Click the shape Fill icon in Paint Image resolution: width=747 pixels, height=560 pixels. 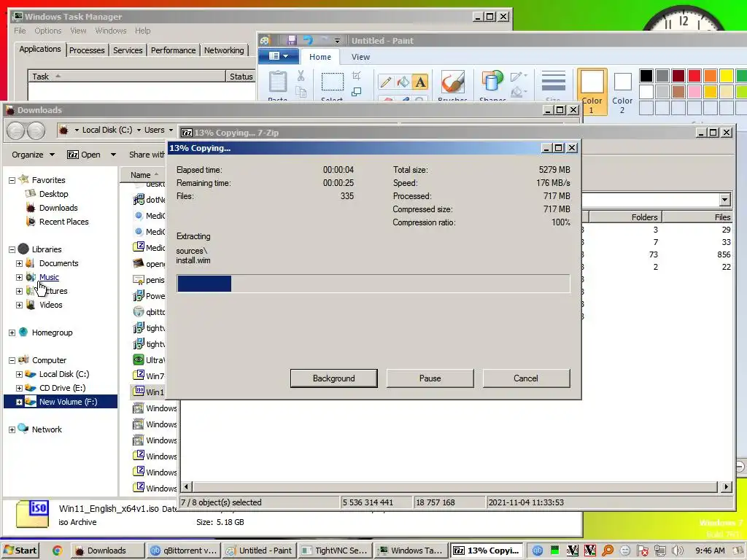click(x=517, y=91)
